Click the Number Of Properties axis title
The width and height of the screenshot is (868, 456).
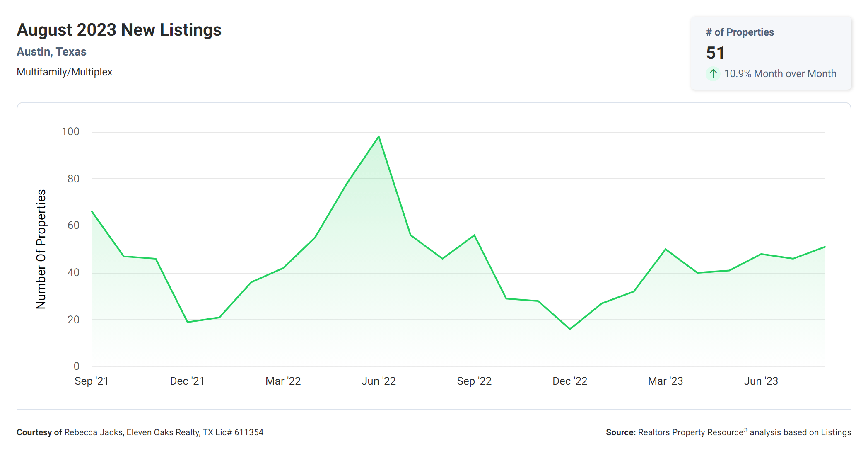41,249
